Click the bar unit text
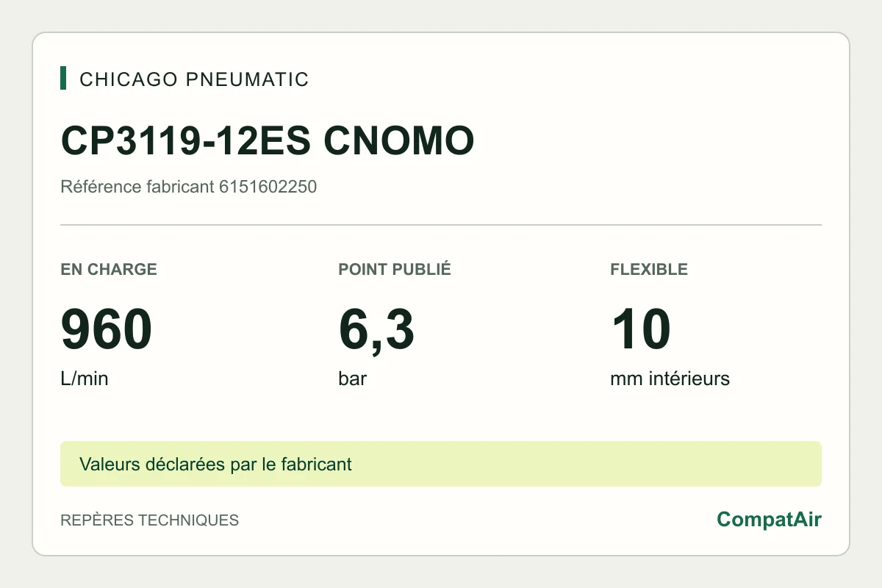Screen dimensions: 882x588 (x=353, y=379)
